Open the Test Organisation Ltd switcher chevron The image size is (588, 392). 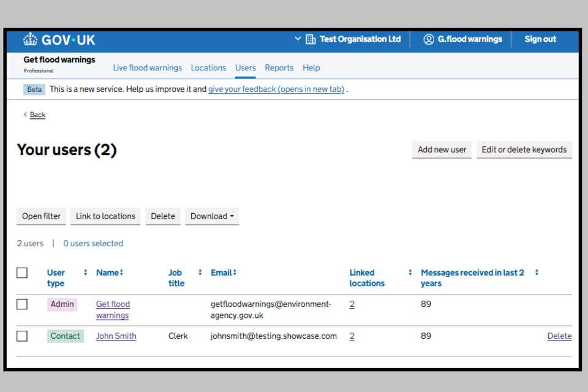298,39
